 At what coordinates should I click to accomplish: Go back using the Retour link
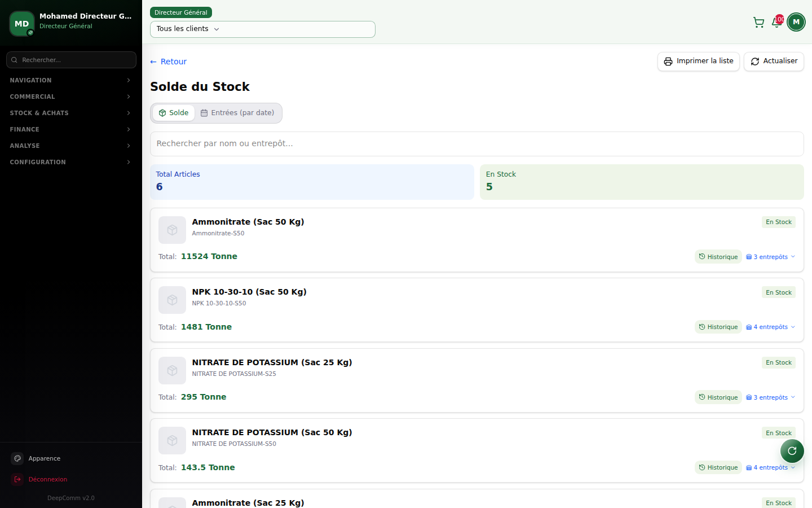pos(168,62)
